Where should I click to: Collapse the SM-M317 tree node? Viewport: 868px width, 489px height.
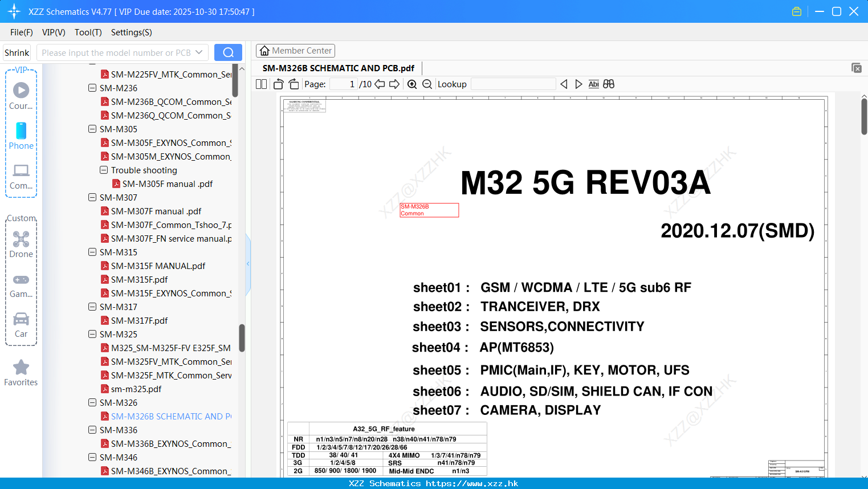92,307
